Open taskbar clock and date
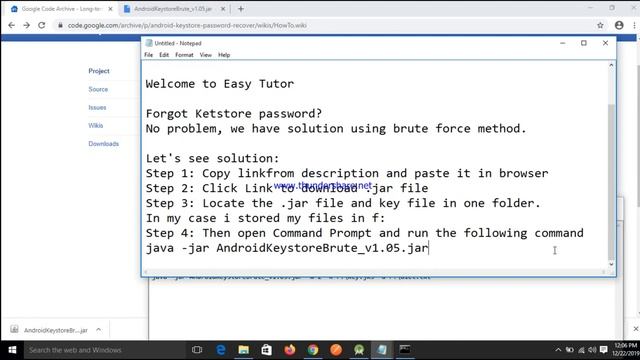Image resolution: width=640 pixels, height=360 pixels. (x=626, y=349)
